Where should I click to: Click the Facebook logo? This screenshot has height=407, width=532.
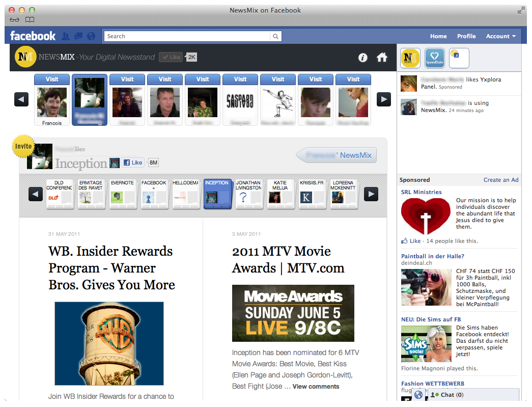coord(33,36)
